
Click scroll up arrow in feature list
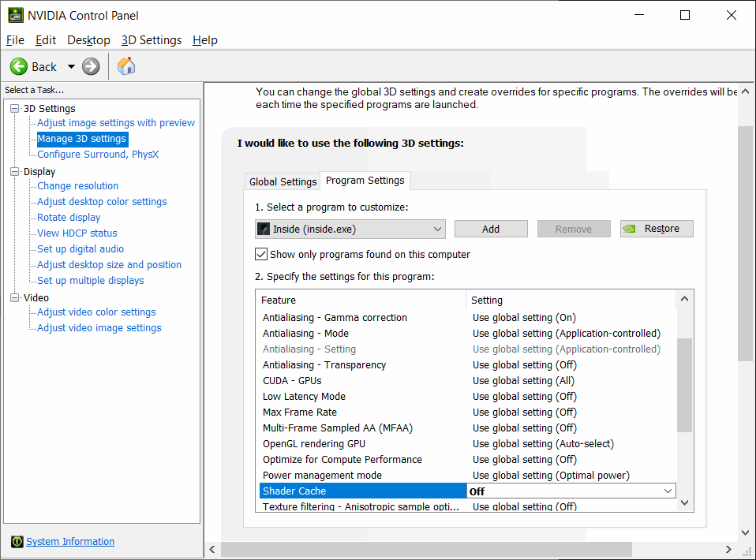(685, 299)
